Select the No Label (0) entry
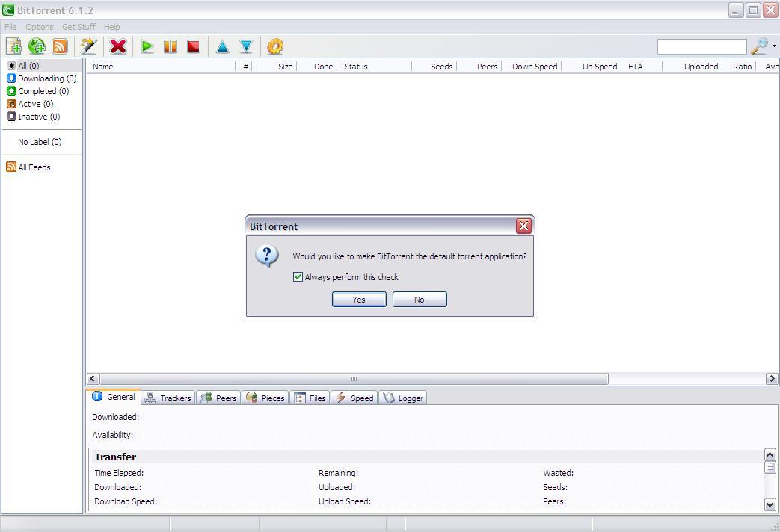The image size is (780, 532). 40,142
